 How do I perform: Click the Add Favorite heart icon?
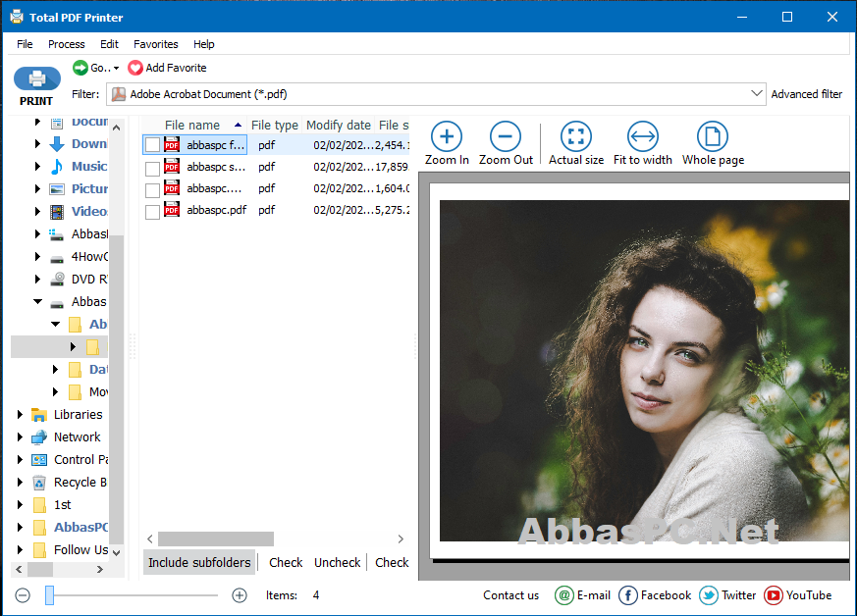click(x=135, y=68)
